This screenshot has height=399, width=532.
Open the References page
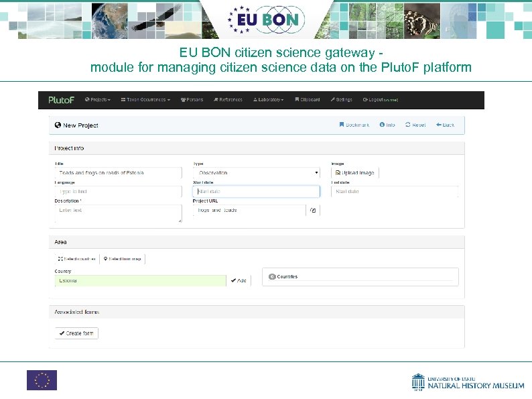pyautogui.click(x=228, y=99)
